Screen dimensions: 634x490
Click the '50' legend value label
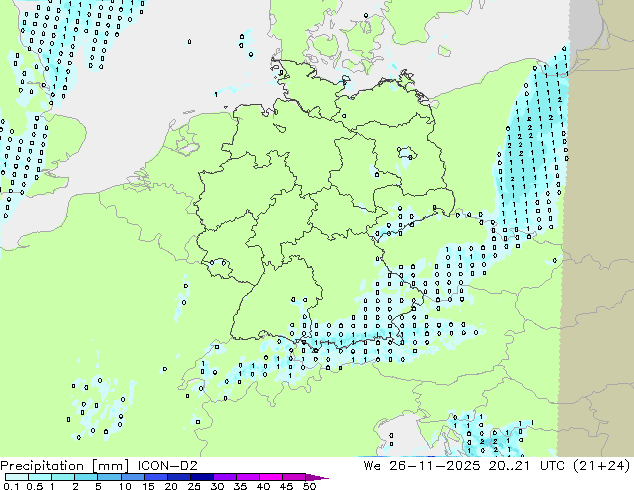(x=309, y=486)
